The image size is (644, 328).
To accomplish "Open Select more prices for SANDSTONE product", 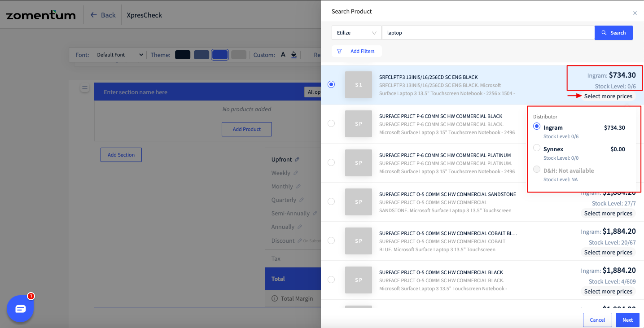I will [608, 213].
